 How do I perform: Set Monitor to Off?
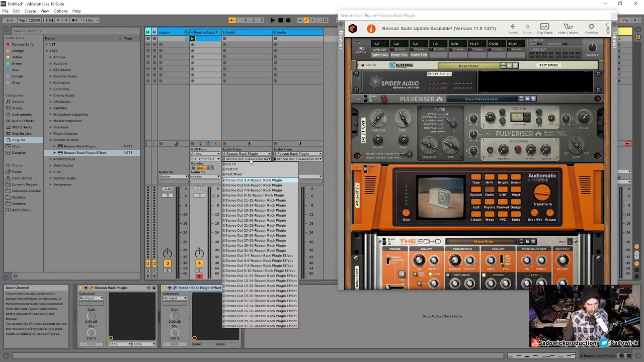coord(211,167)
